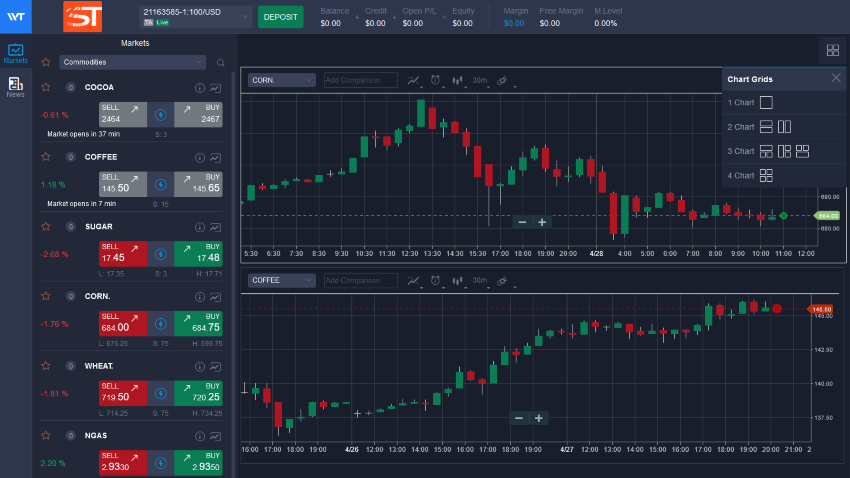This screenshot has width=850, height=478.
Task: Zoom out the CORN chart
Action: (522, 222)
